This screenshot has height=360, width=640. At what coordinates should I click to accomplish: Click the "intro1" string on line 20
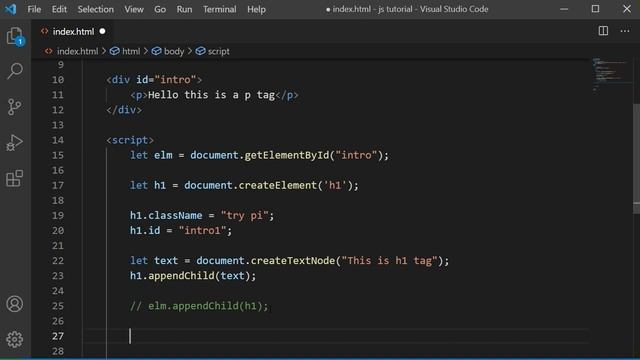(202, 230)
